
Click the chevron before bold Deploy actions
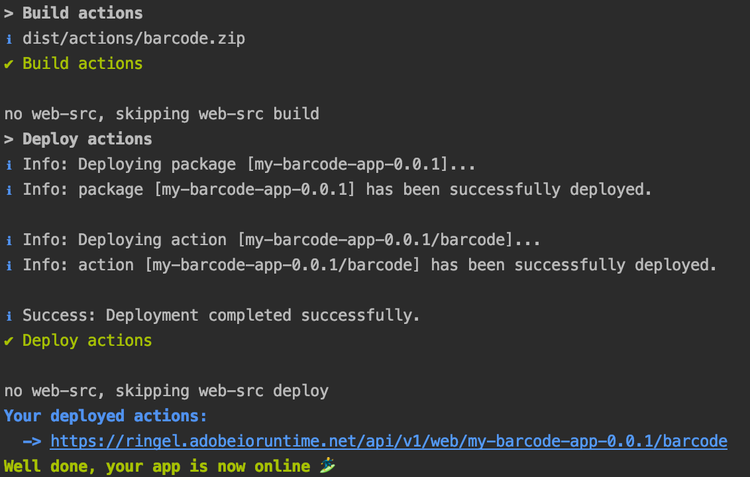click(x=9, y=139)
